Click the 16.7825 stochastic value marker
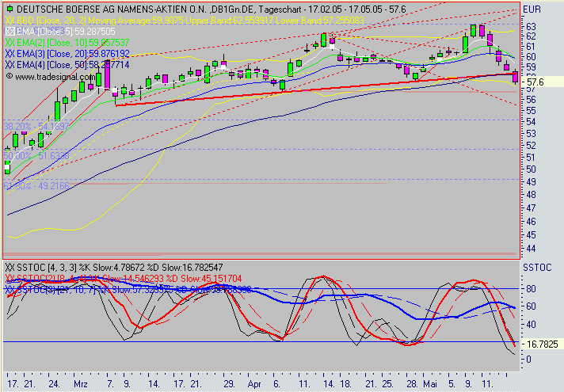This screenshot has width=564, height=392. 542,344
